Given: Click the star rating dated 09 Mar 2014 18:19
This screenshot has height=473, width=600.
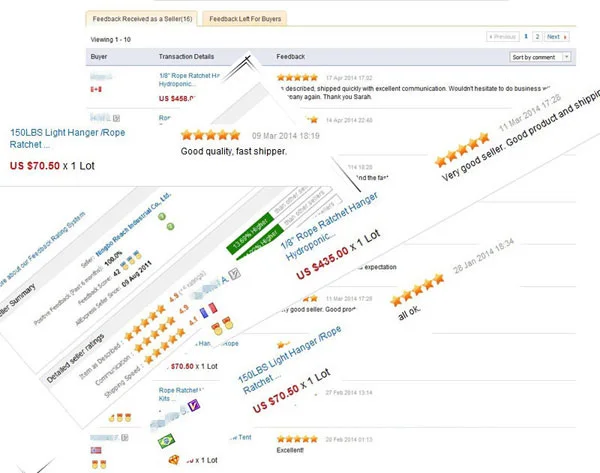Looking at the screenshot, I should click(x=210, y=135).
